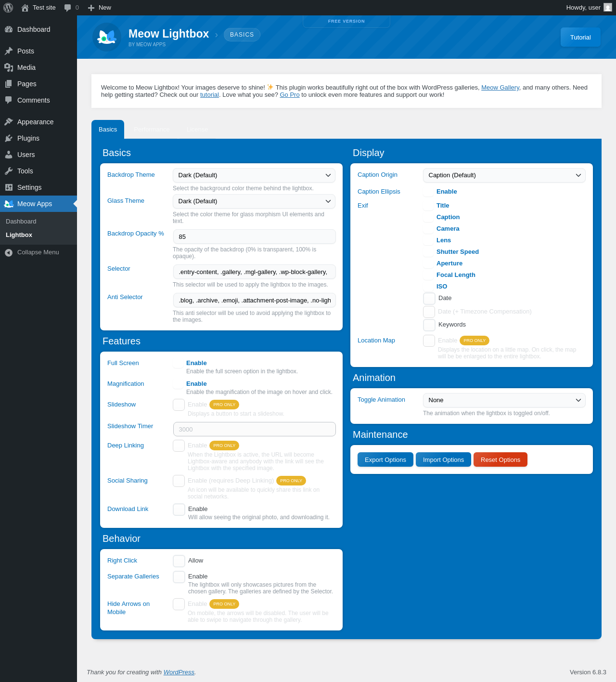This screenshot has height=682, width=616.
Task: Click the Comments speech bubble sidebar icon
Action: pyautogui.click(x=9, y=100)
